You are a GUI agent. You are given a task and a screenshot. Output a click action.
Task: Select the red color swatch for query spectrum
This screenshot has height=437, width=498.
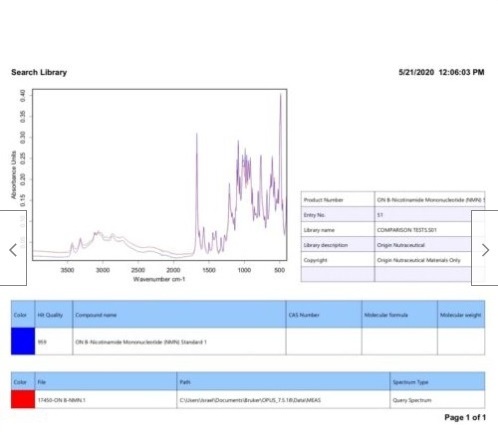(23, 399)
